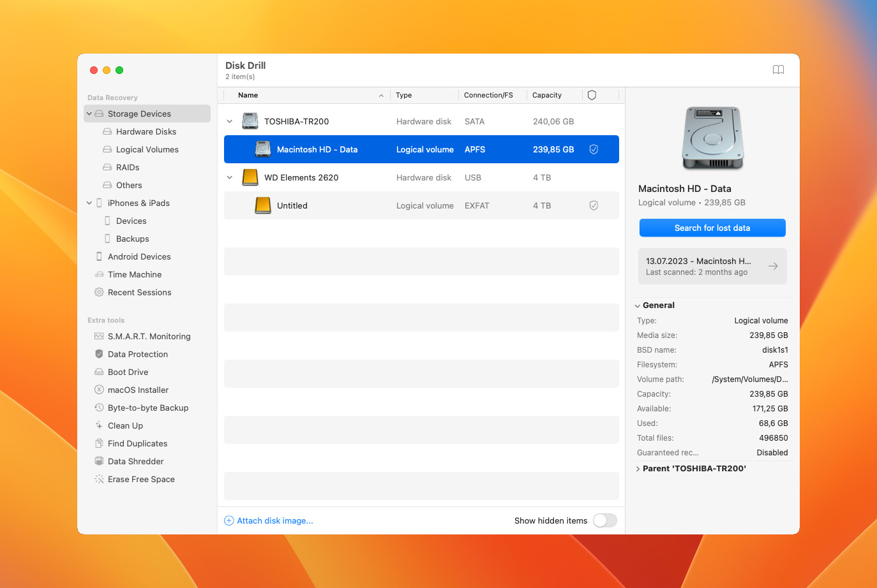The image size is (877, 588).
Task: Click the RAIDs sidebar icon
Action: tap(107, 167)
